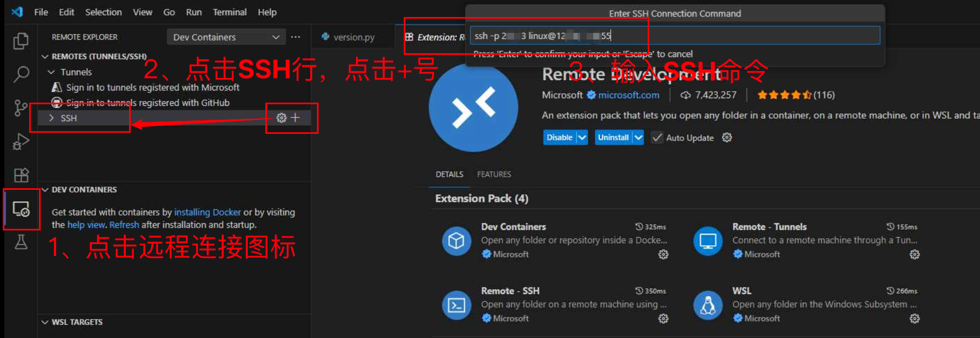This screenshot has height=338, width=980.
Task: Open the Source Control view icon
Action: click(x=21, y=108)
